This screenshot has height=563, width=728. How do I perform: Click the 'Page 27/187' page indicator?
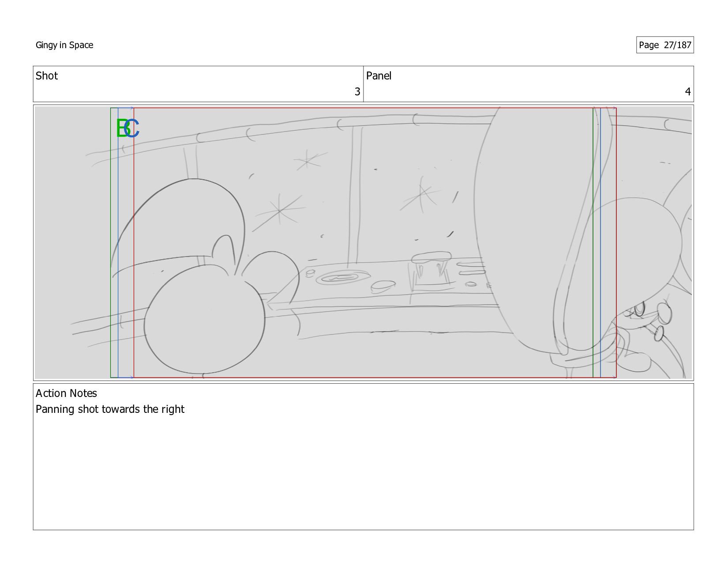[665, 45]
